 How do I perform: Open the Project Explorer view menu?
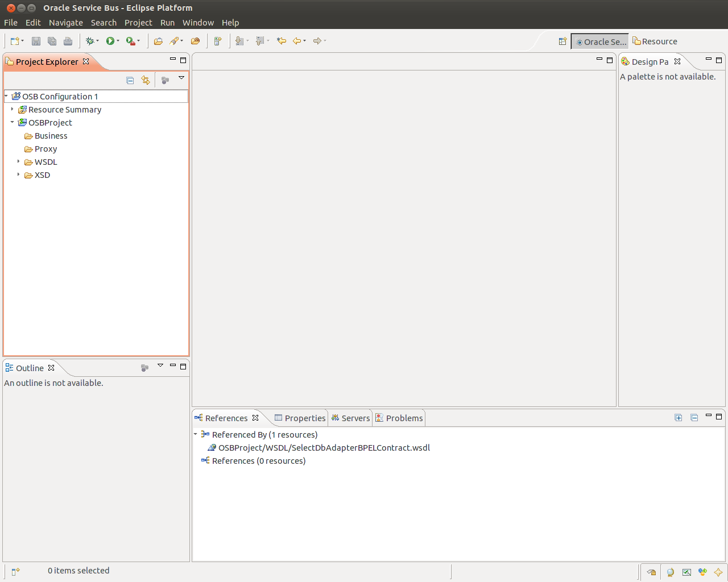(181, 78)
